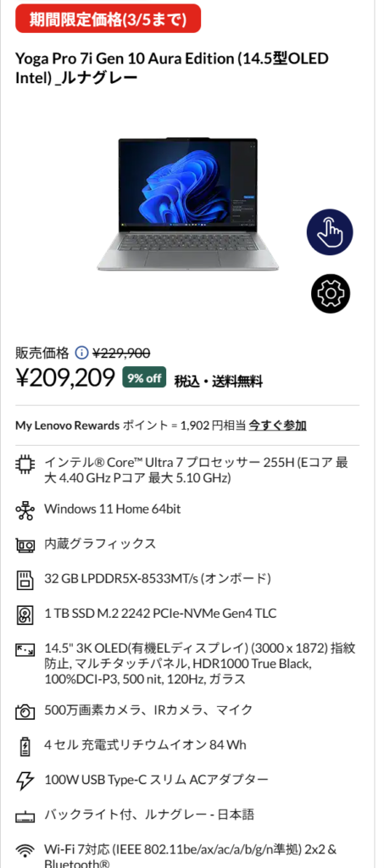Click the SSD storage drive icon

coord(25,614)
